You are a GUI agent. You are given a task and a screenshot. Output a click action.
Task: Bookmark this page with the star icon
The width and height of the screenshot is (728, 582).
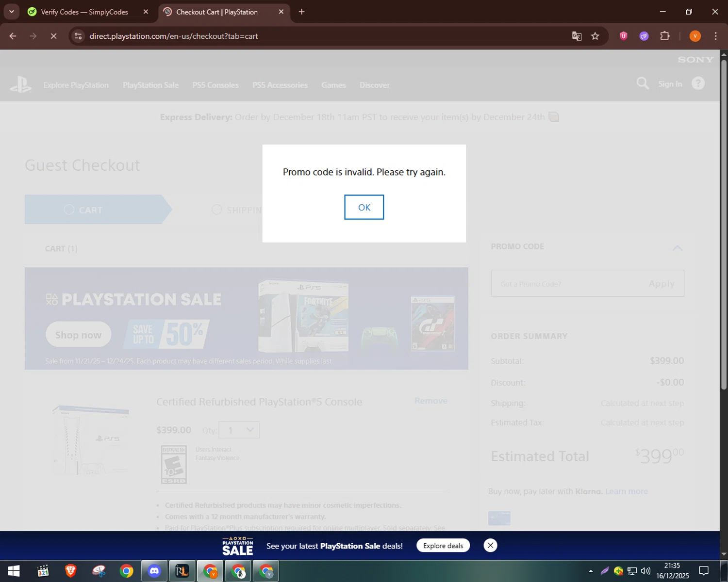tap(595, 36)
